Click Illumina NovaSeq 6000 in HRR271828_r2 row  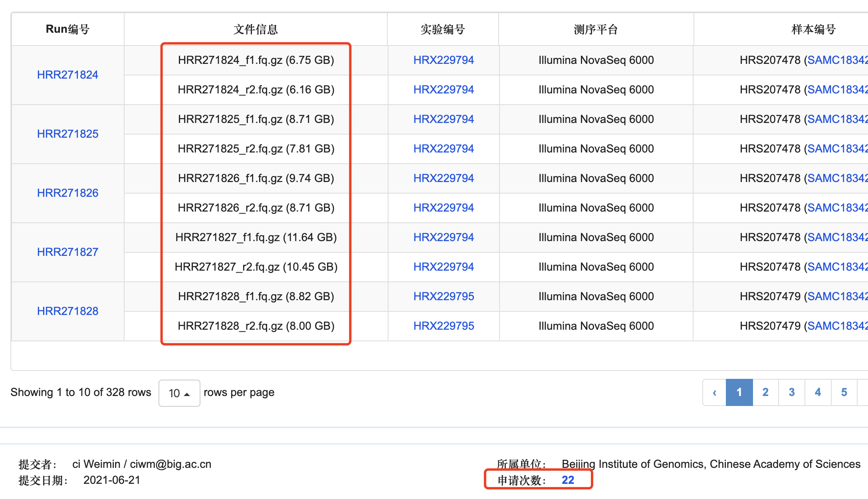596,326
